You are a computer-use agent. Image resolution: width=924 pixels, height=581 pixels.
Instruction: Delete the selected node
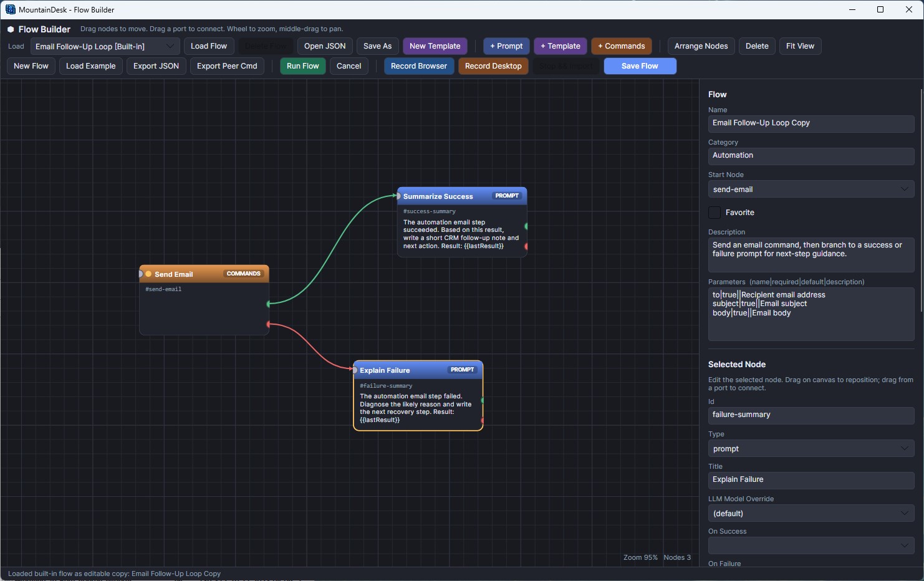(x=757, y=46)
